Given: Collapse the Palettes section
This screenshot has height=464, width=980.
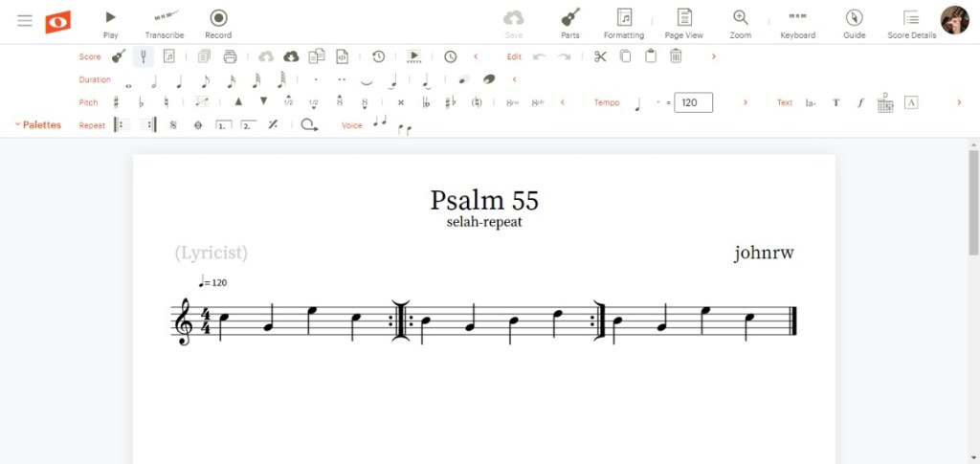Looking at the screenshot, I should coord(38,125).
